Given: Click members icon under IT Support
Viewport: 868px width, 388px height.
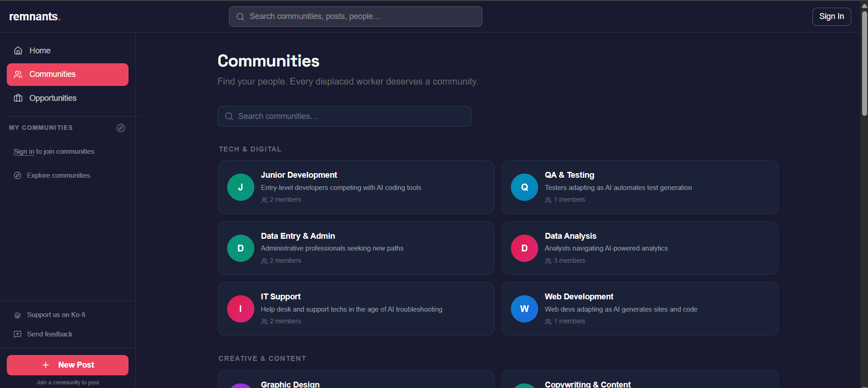Looking at the screenshot, I should pos(264,322).
